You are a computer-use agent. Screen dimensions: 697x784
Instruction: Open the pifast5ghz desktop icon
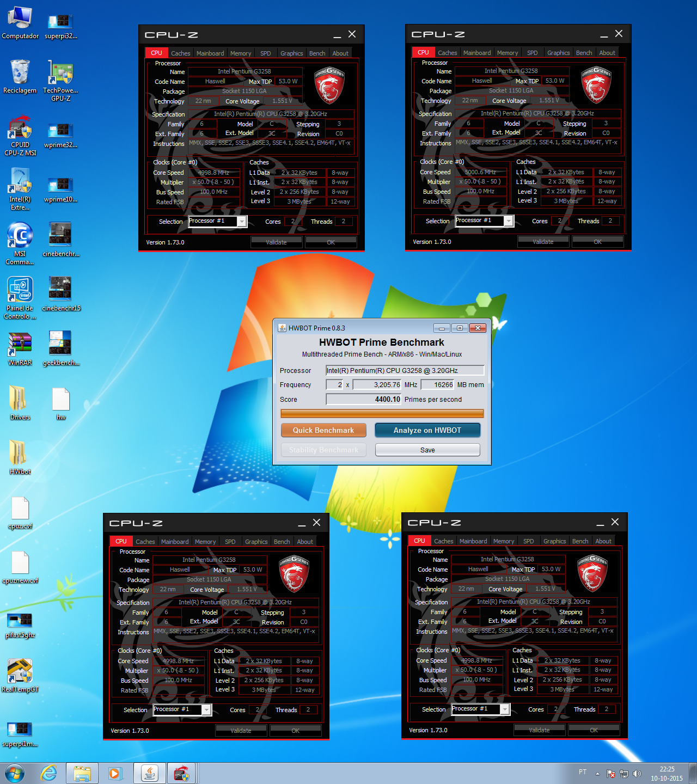(x=20, y=624)
